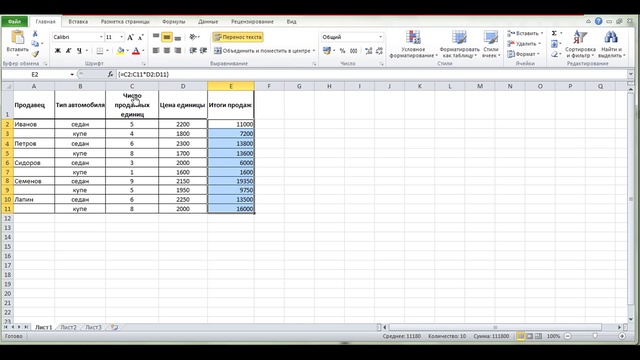This screenshot has height=360, width=640.
Task: Decrease decimal places
Action: (379, 51)
